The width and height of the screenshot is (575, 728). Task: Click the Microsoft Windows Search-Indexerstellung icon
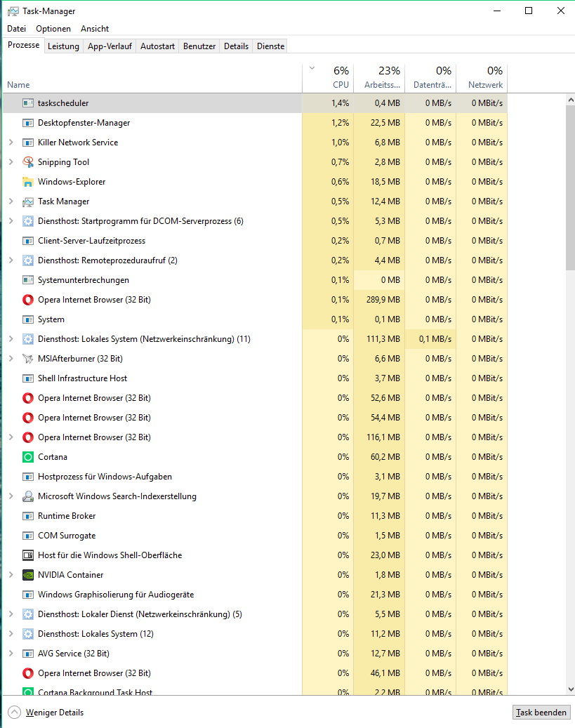tap(28, 496)
